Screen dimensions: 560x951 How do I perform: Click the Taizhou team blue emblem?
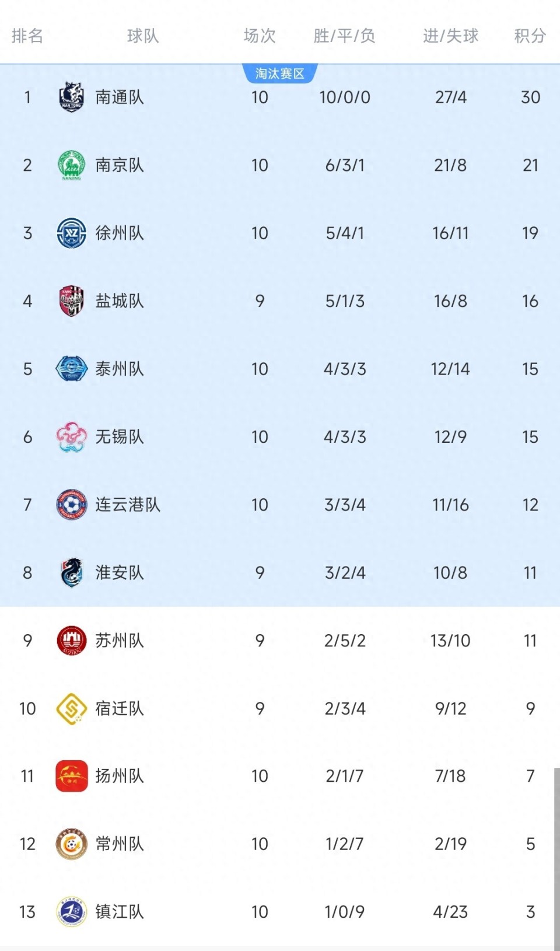[x=72, y=369]
